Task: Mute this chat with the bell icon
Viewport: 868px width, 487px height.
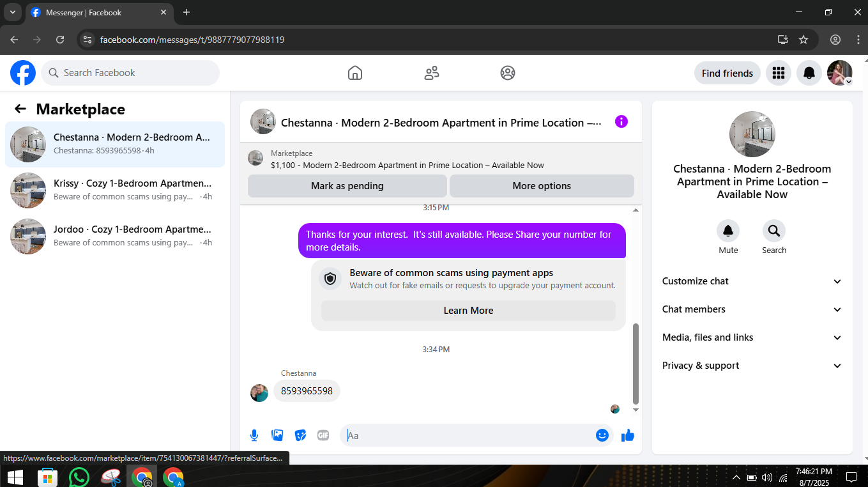Action: pyautogui.click(x=728, y=231)
